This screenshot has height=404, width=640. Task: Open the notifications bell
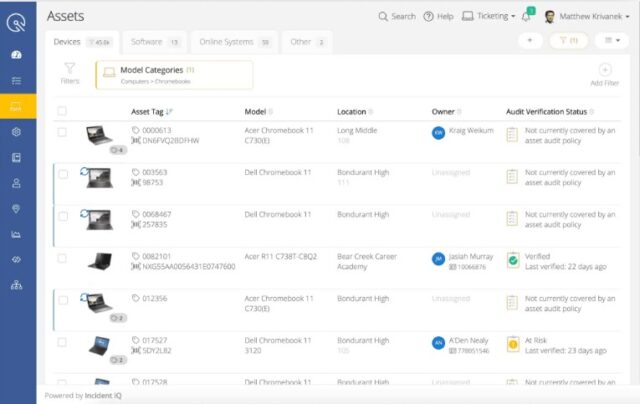click(527, 16)
